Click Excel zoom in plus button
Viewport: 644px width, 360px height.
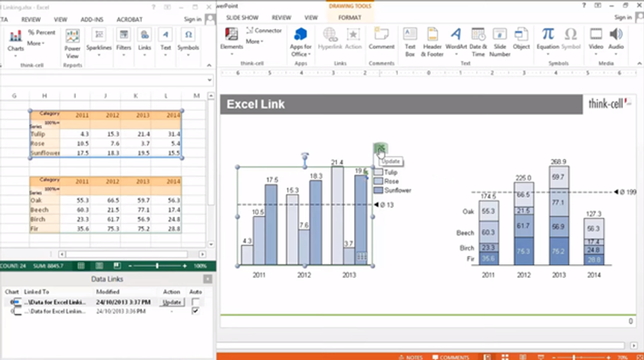[x=185, y=266]
